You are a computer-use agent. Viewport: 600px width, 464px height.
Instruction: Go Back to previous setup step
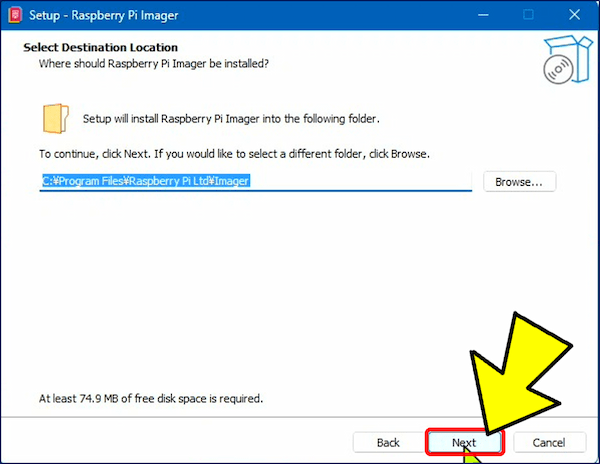coord(388,443)
